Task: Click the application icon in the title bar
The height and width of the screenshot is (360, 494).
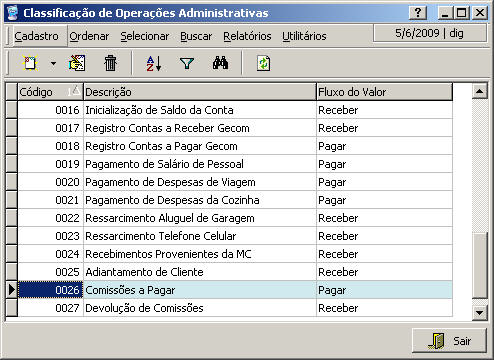Action: click(x=13, y=13)
